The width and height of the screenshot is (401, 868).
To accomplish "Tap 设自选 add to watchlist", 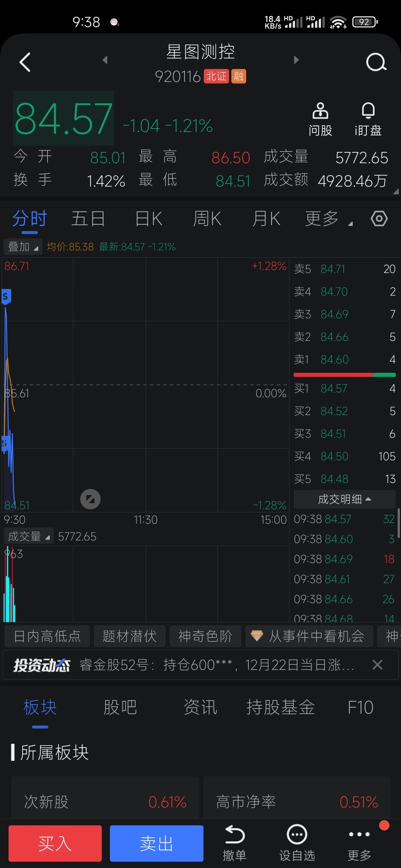I will (x=297, y=843).
